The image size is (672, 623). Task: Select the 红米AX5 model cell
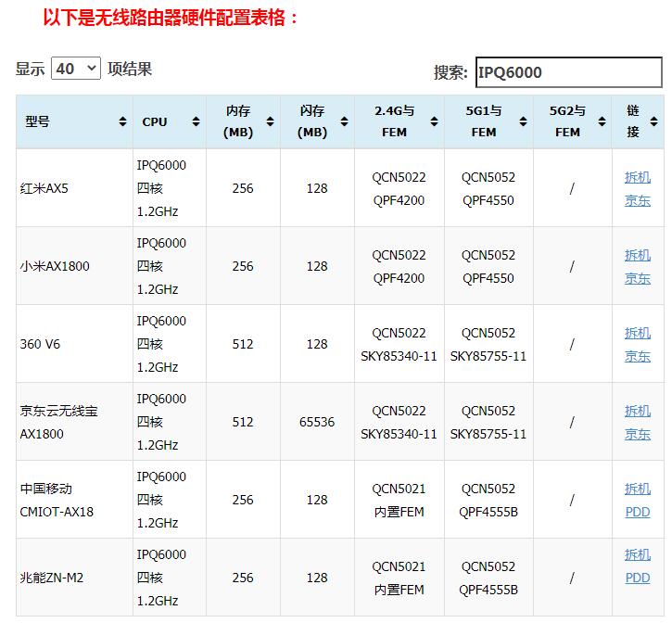point(74,188)
